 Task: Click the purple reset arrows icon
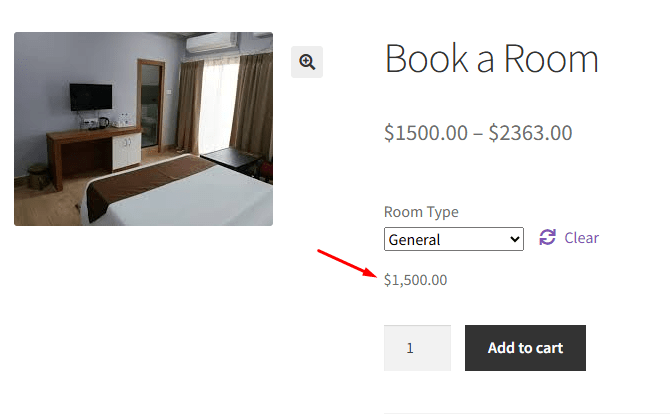click(x=547, y=238)
